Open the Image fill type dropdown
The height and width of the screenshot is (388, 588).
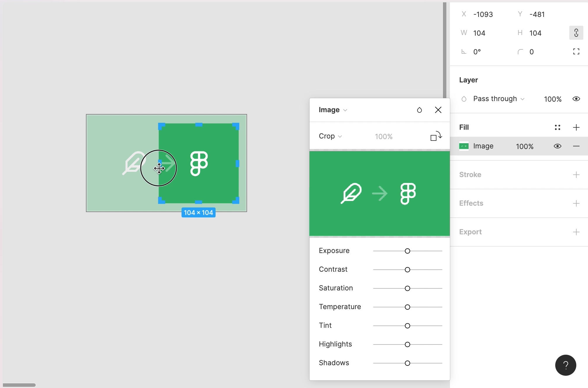pos(333,110)
